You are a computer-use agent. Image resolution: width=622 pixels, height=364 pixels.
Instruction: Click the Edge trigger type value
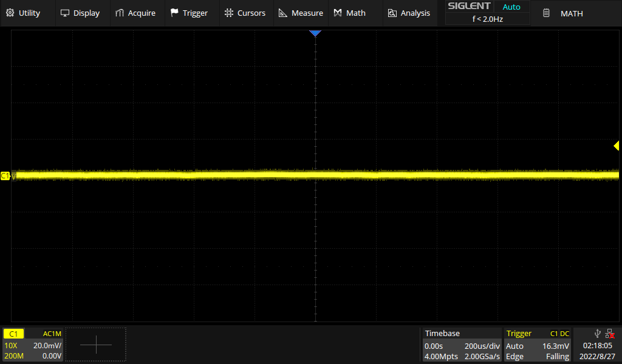[514, 356]
